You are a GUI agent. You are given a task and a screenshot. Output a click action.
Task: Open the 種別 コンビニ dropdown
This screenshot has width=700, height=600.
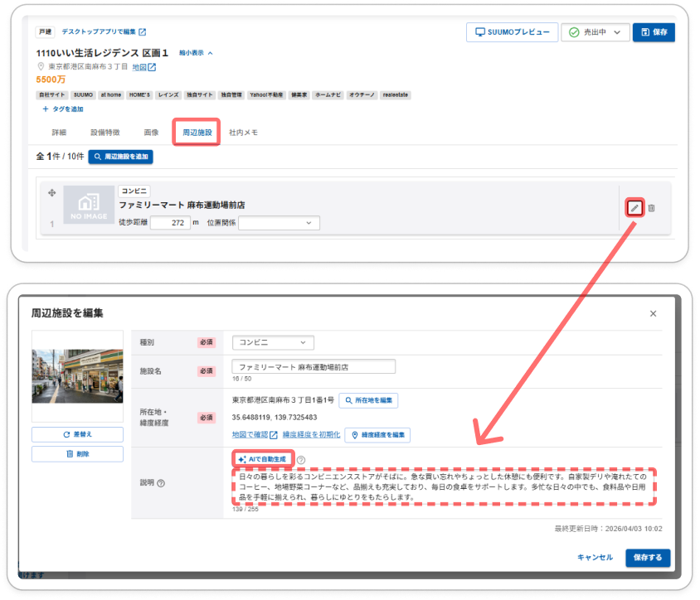point(273,342)
